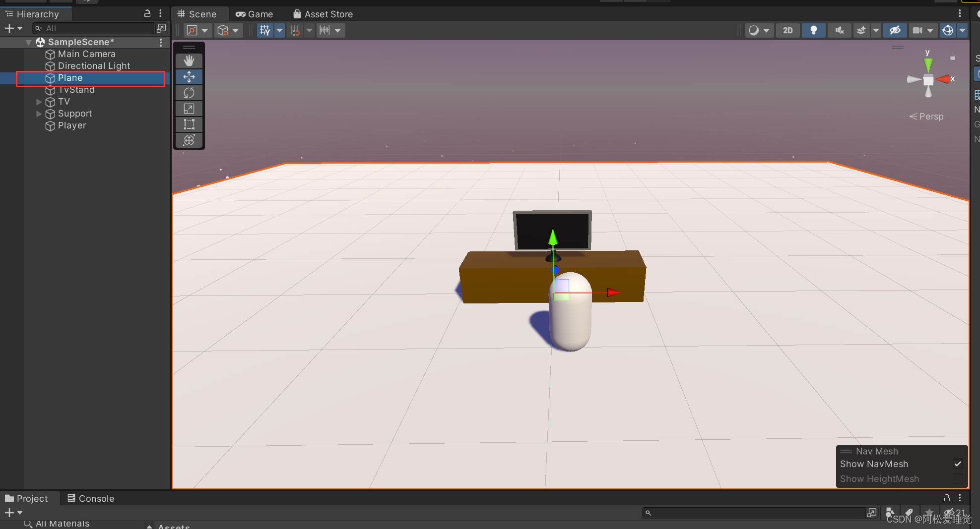Screen dimensions: 980x529
Task: Open the Asset Store tab
Action: coord(323,14)
